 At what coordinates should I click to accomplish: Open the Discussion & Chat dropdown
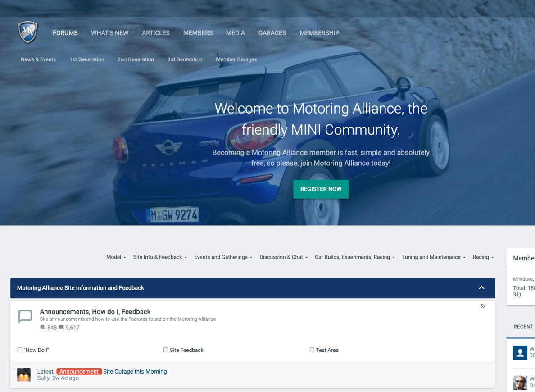pyautogui.click(x=281, y=257)
